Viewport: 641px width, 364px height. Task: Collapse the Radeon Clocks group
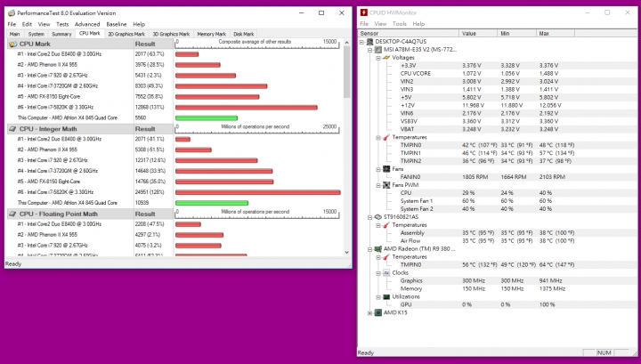coord(378,273)
